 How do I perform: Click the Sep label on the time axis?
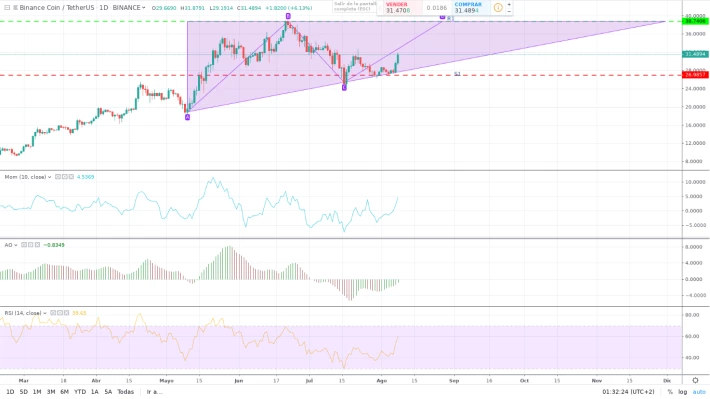454,381
